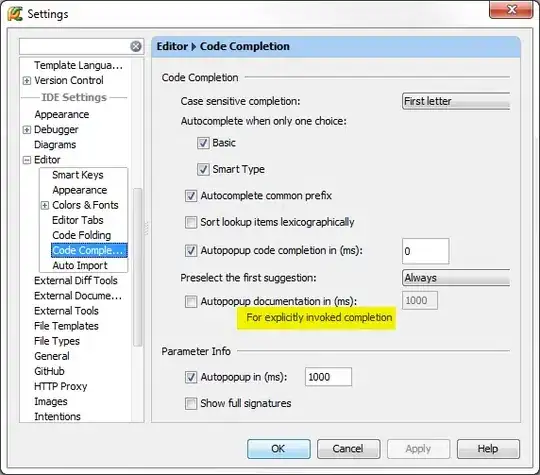The width and height of the screenshot is (540, 475).
Task: Click the Apply button
Action: click(x=418, y=449)
